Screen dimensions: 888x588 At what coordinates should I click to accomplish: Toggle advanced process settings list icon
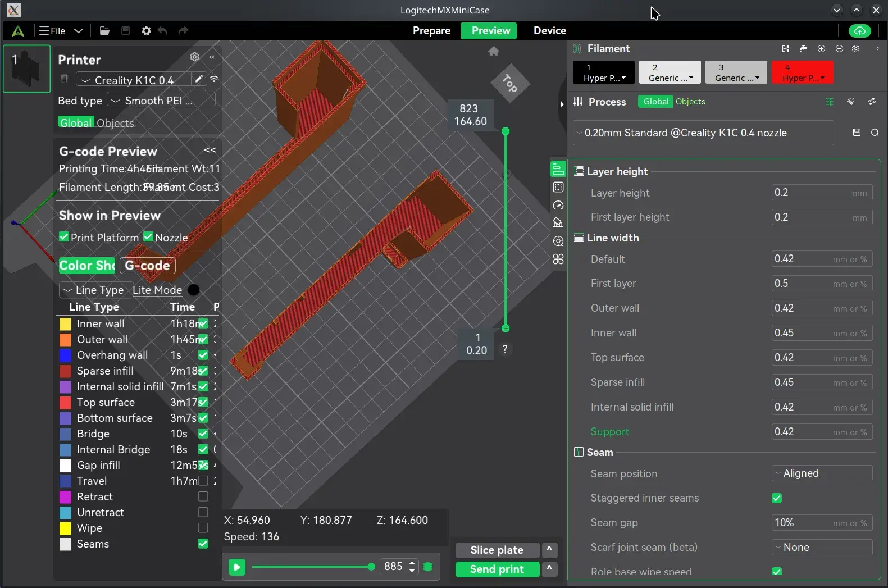coord(830,102)
